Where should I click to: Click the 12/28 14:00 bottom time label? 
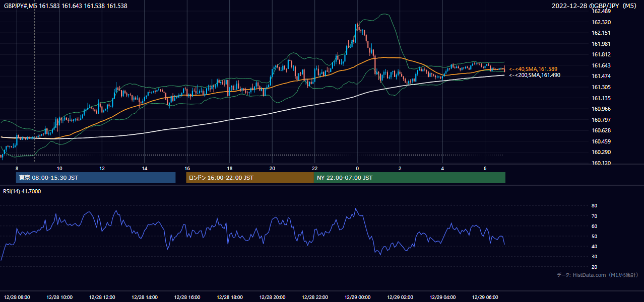click(145, 297)
